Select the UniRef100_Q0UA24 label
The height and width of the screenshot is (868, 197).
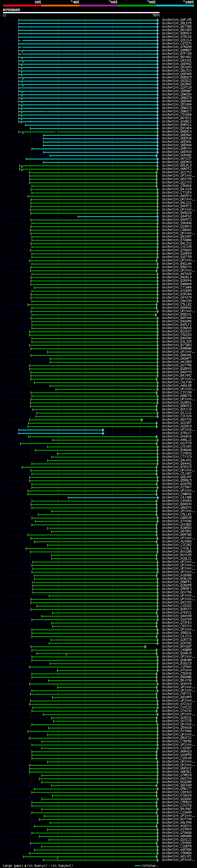coord(177,436)
